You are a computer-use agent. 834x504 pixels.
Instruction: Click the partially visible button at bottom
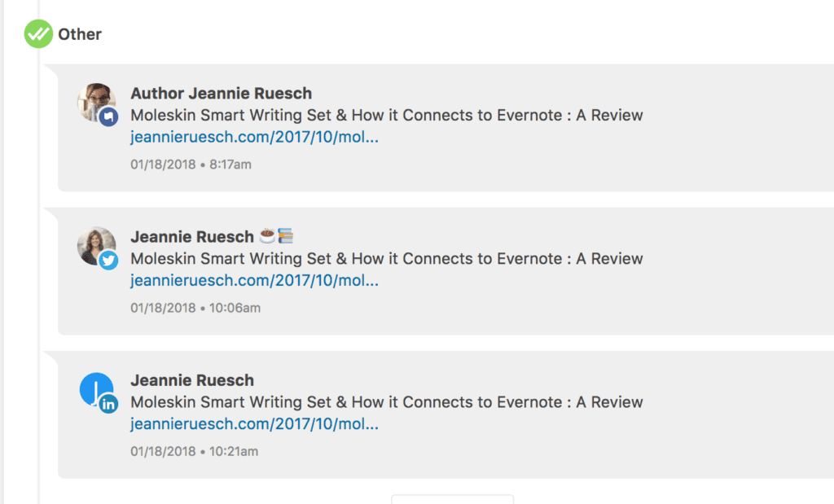click(x=453, y=499)
